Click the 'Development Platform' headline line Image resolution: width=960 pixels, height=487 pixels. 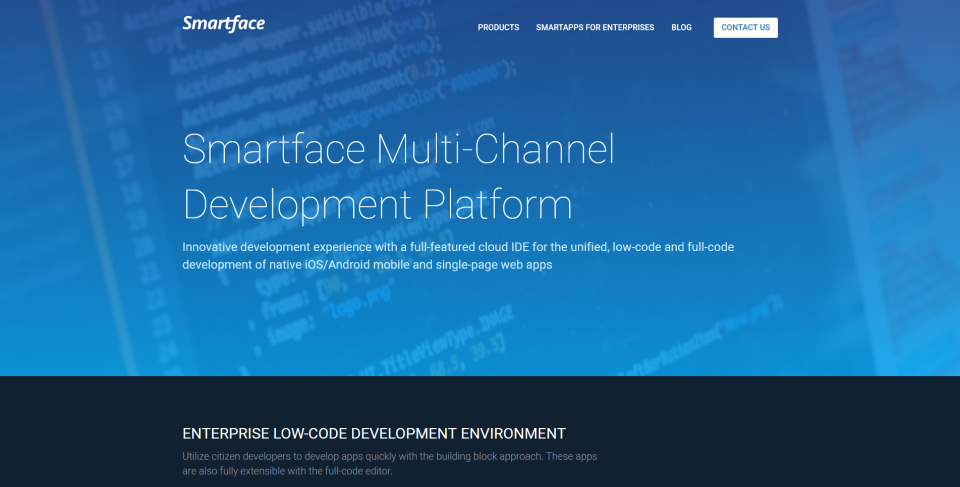(x=378, y=204)
